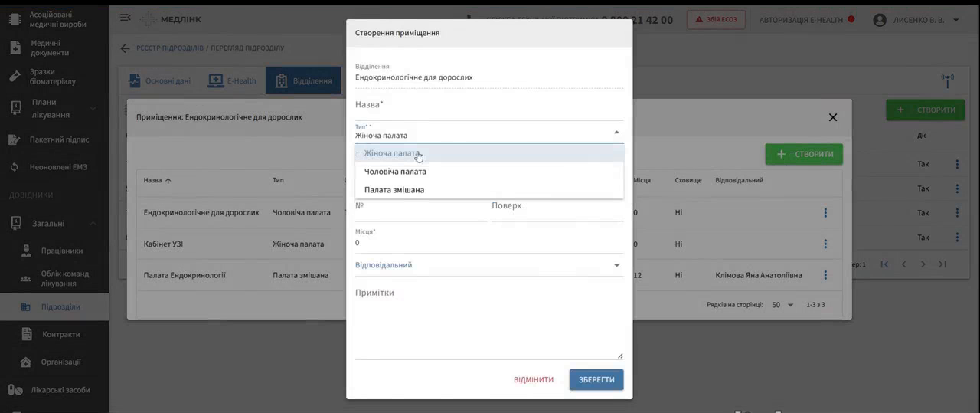The image size is (980, 413).
Task: Click the Примітки text area
Action: pos(489,322)
